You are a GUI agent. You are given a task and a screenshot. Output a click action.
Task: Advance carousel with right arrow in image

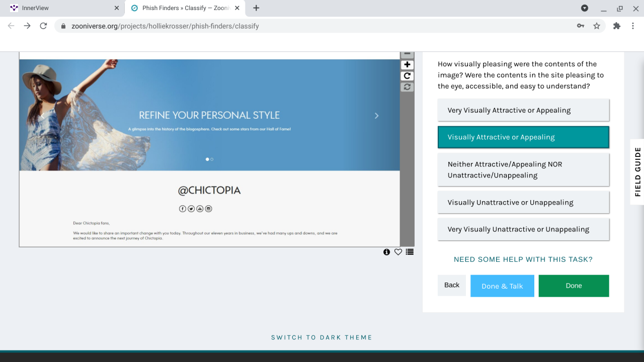[x=376, y=116]
